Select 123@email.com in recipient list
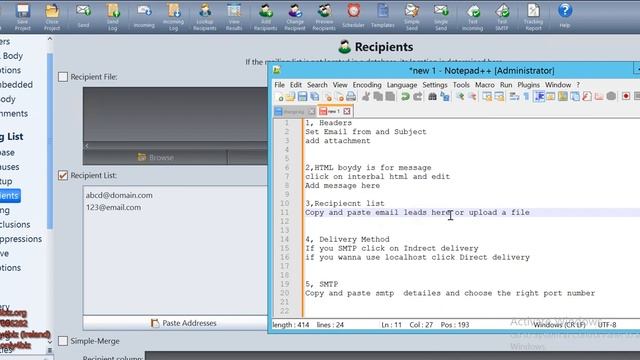 113,207
